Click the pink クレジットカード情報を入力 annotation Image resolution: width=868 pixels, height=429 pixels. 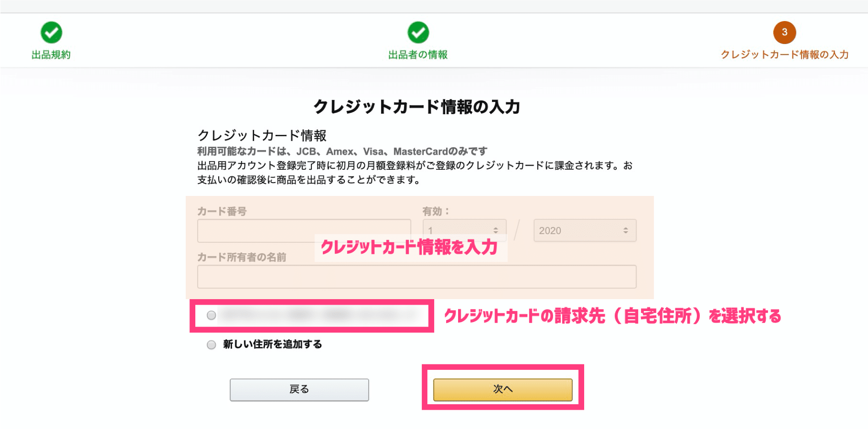(409, 247)
